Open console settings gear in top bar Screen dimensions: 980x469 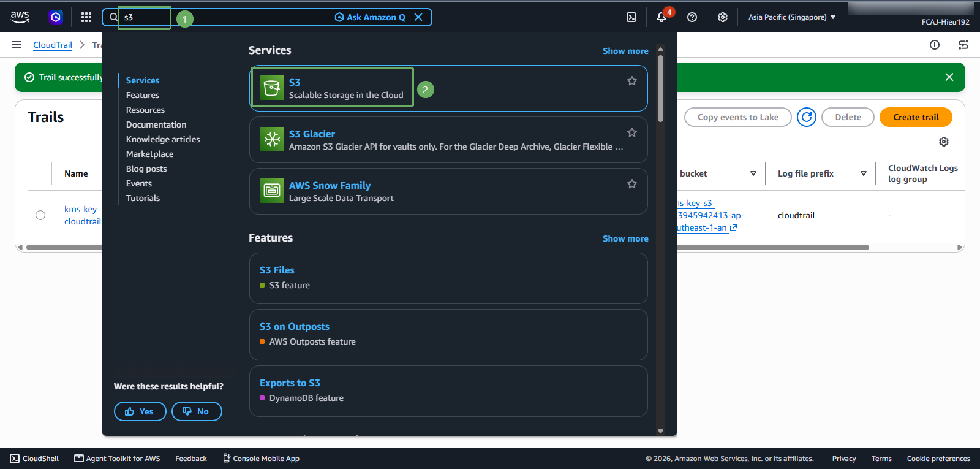723,17
